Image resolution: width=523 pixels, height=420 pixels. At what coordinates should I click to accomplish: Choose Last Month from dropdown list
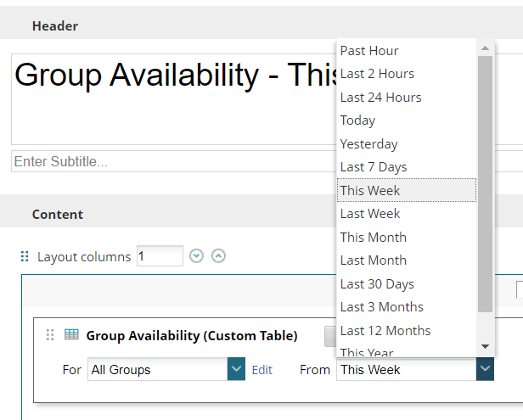tap(374, 260)
